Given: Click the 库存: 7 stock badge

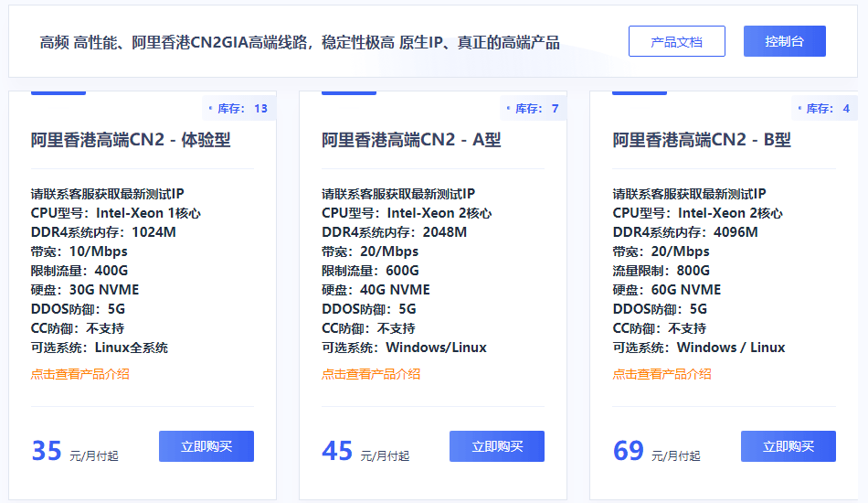Looking at the screenshot, I should [x=533, y=109].
